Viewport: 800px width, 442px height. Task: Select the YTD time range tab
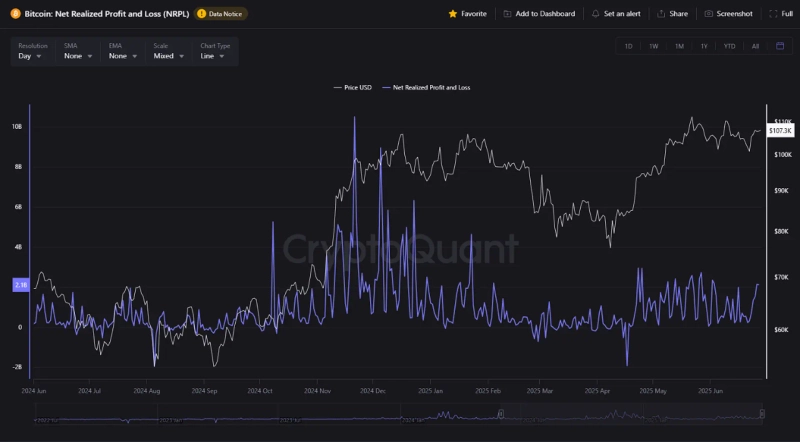(x=730, y=46)
